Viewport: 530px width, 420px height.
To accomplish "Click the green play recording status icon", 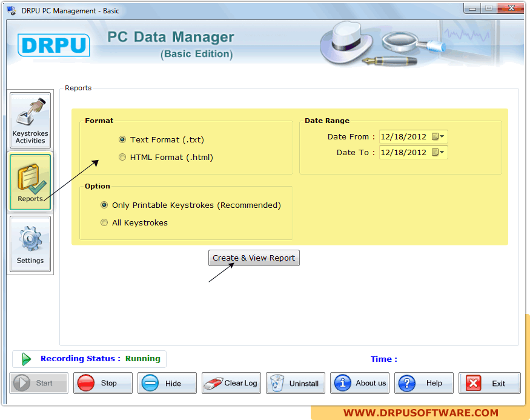I will point(27,359).
